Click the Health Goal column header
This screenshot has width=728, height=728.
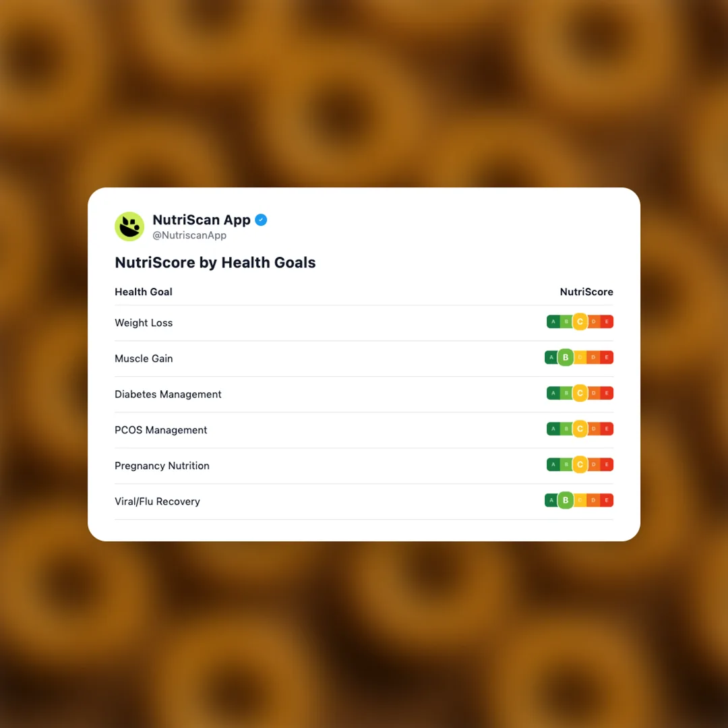[x=144, y=292]
